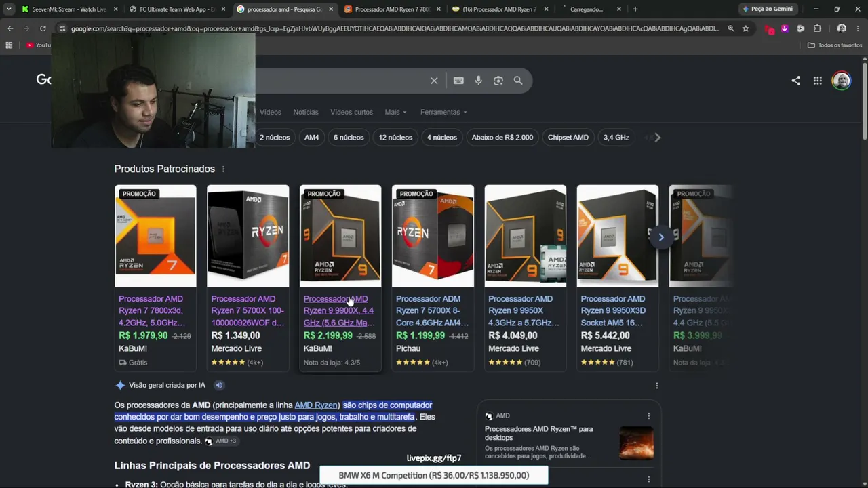Open Ryzen 9 9950X3D Socket AM5 link
Screen dimensions: 868x488
point(613,310)
